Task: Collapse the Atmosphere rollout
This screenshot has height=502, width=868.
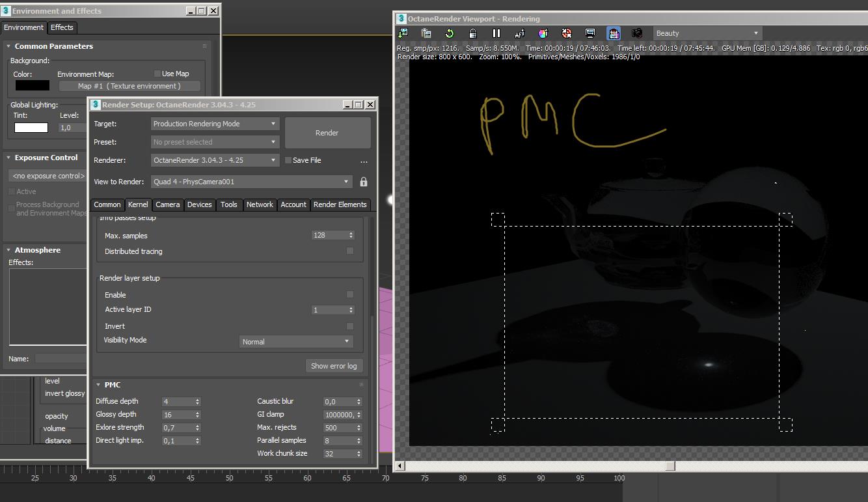Action: point(8,250)
